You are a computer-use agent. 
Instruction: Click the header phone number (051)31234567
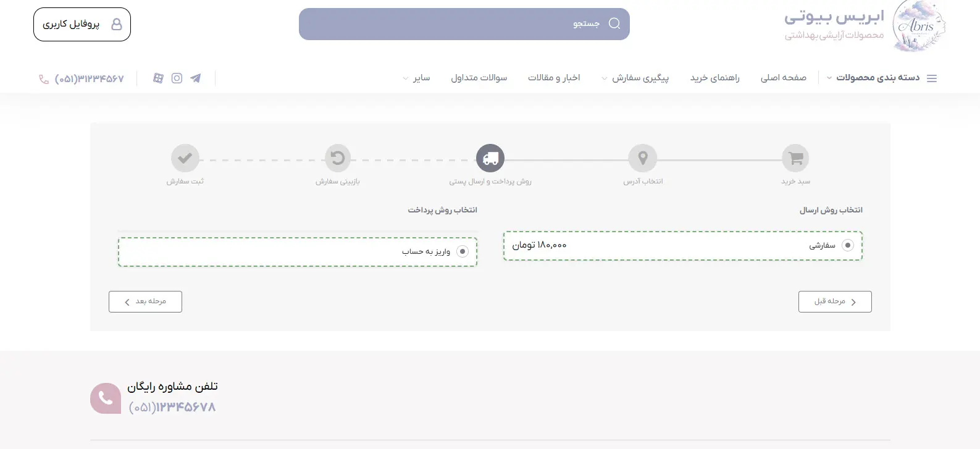[89, 78]
